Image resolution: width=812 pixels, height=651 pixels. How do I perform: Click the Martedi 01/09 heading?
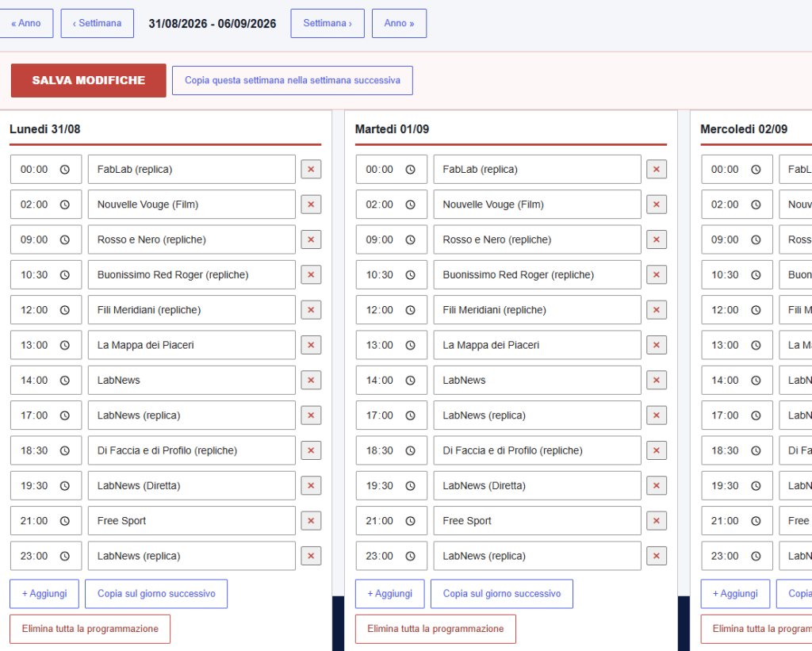pos(392,129)
